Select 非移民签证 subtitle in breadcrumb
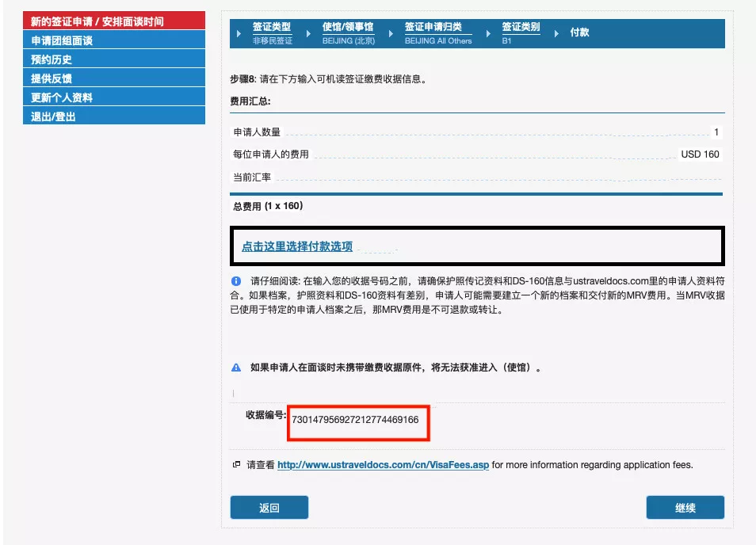 273,41
